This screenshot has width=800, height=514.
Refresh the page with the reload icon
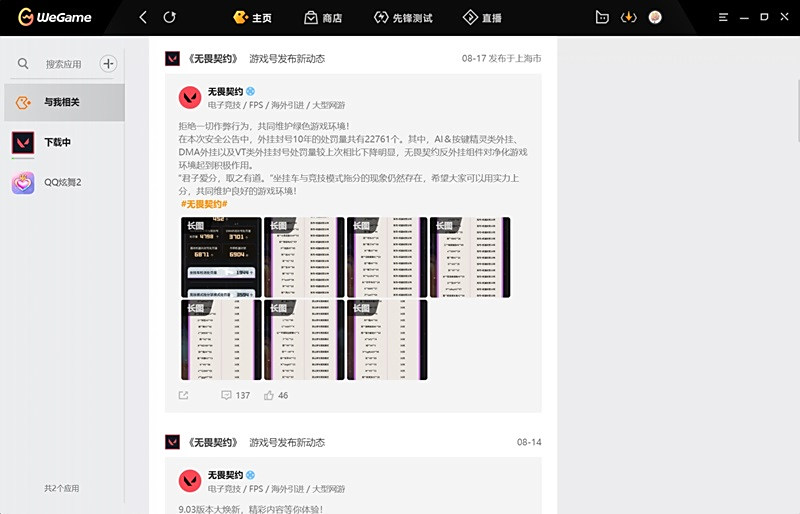[x=170, y=17]
